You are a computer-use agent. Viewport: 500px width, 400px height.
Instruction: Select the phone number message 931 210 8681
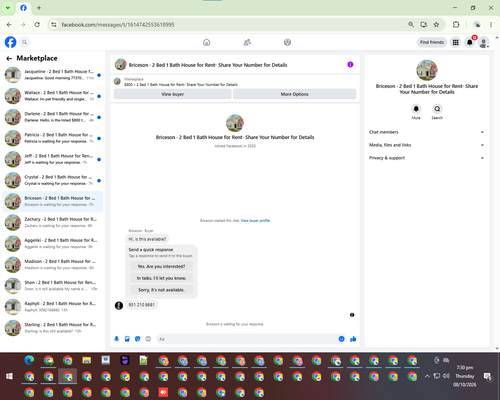tap(142, 305)
